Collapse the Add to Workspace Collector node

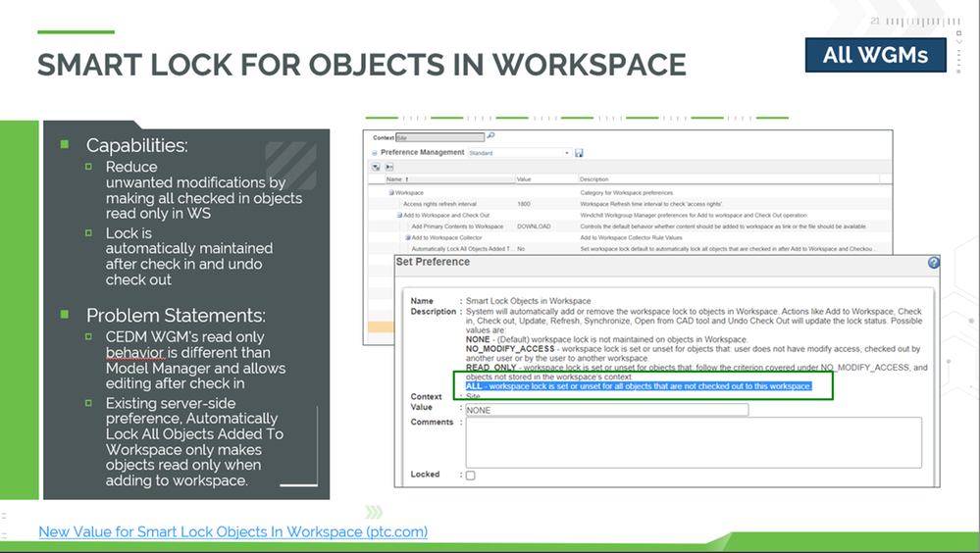(x=407, y=238)
